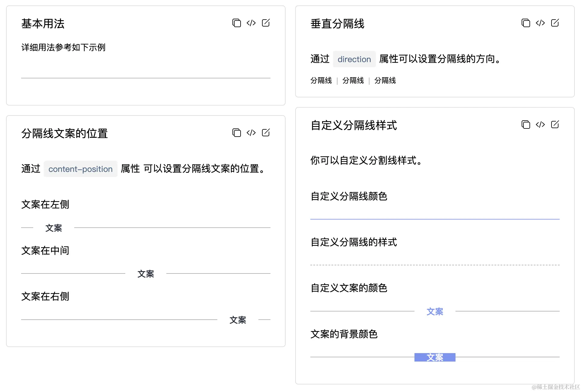Edit the 自定义分隔线样式 demo online
This screenshot has width=582, height=392.
click(555, 125)
